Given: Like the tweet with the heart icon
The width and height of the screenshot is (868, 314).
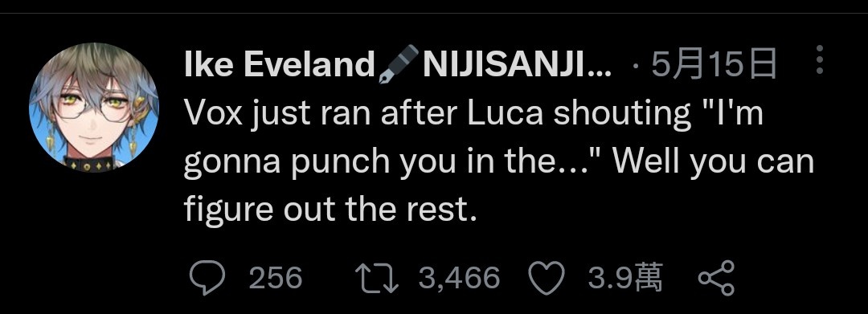Looking at the screenshot, I should [547, 278].
